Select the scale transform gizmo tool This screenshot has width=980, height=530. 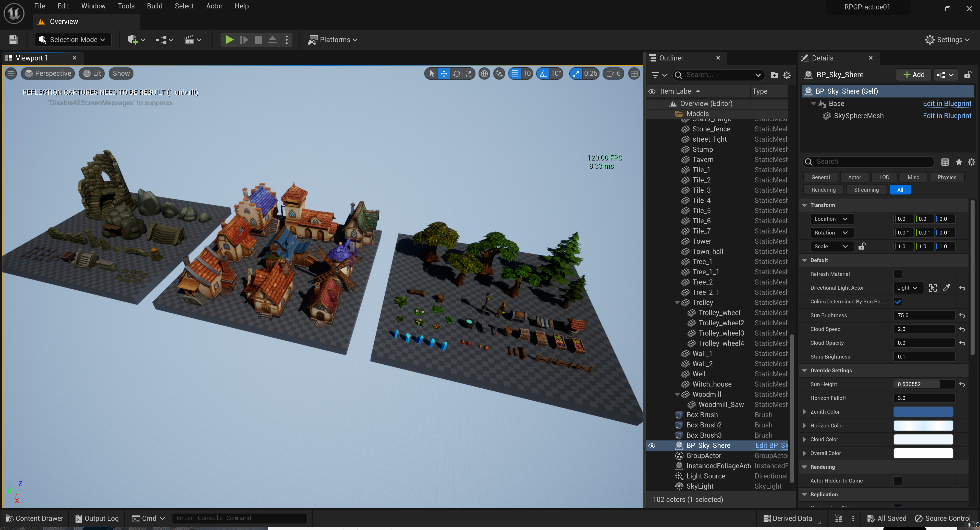pos(469,74)
